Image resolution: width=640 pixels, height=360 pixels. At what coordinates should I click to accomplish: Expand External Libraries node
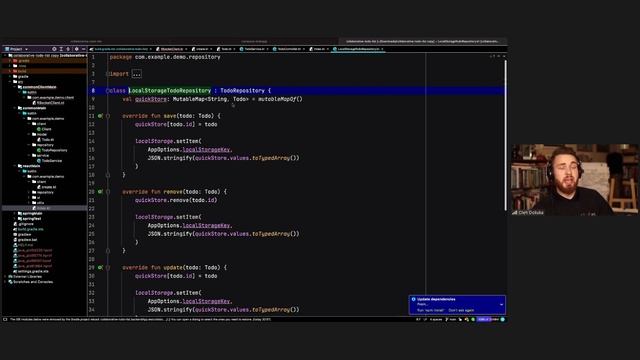pos(5,277)
